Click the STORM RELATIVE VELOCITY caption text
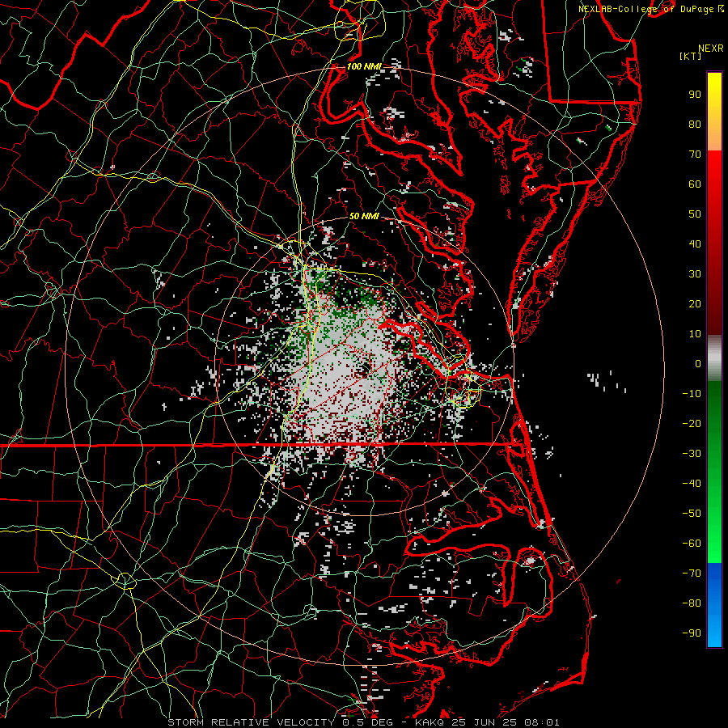This screenshot has height=728, width=728. pos(251,722)
